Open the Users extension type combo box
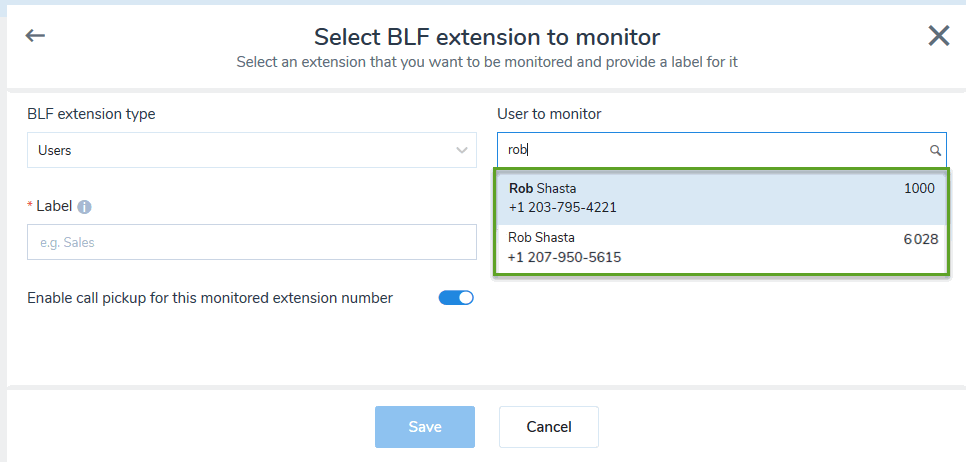The image size is (966, 462). coord(252,150)
